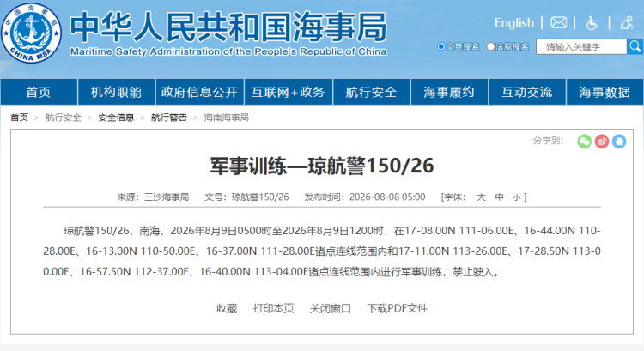Open the elderly-friendly mode icon
The width and height of the screenshot is (644, 351).
627,22
